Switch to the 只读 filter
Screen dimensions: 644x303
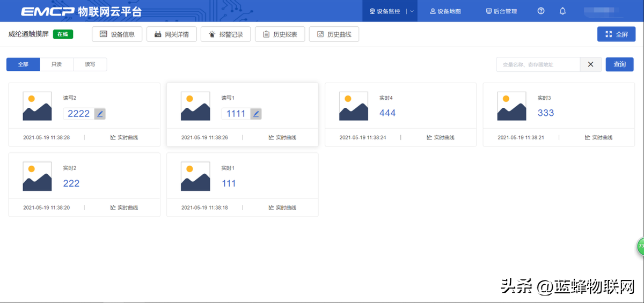pos(56,64)
